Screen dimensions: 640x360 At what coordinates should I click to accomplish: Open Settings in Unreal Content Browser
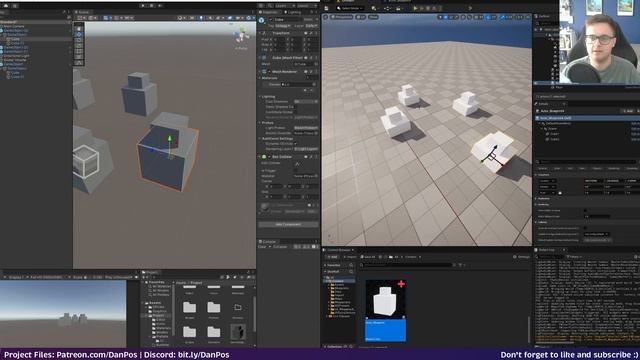coord(521,257)
